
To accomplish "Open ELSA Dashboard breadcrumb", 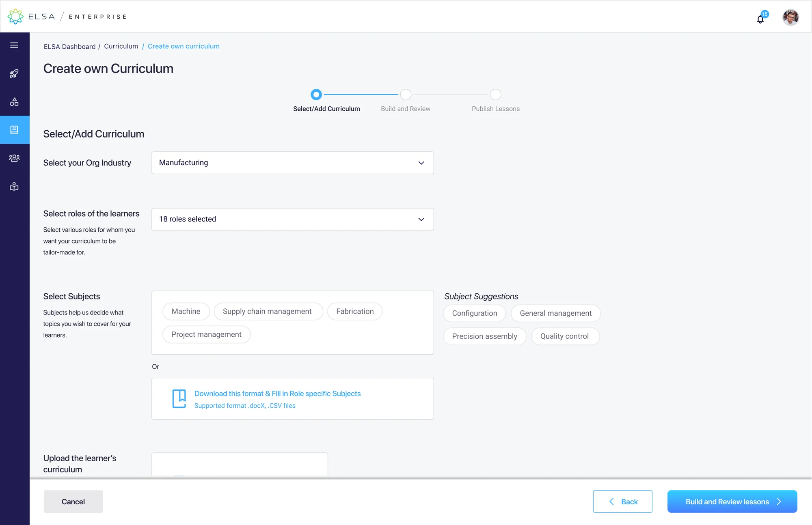I will pyautogui.click(x=69, y=47).
